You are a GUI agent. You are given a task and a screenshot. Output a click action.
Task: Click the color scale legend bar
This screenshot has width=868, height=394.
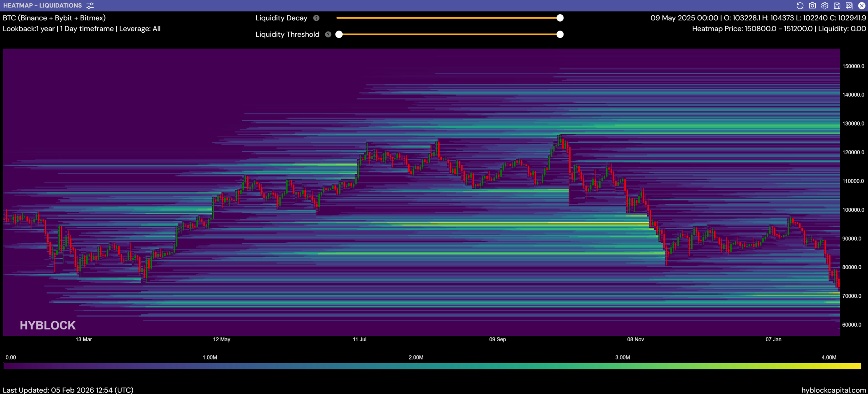[x=432, y=366]
